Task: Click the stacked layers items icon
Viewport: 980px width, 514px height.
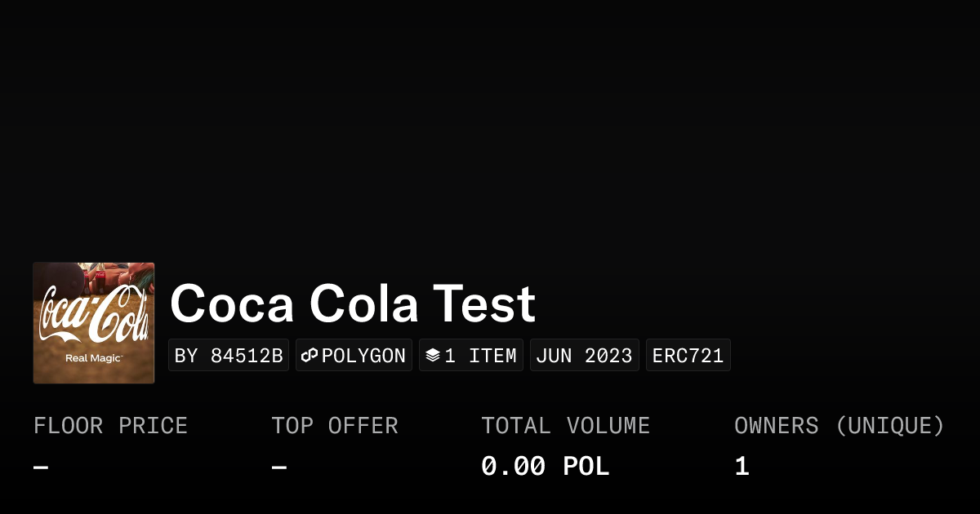Action: point(433,356)
